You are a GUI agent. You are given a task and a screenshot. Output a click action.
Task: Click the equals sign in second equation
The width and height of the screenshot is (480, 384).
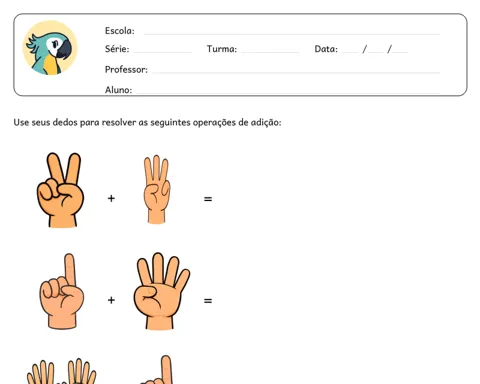(208, 301)
